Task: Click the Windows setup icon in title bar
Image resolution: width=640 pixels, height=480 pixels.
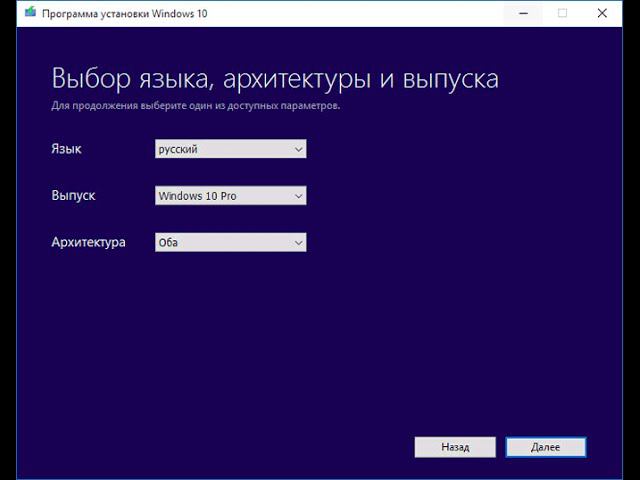Action: (x=30, y=13)
